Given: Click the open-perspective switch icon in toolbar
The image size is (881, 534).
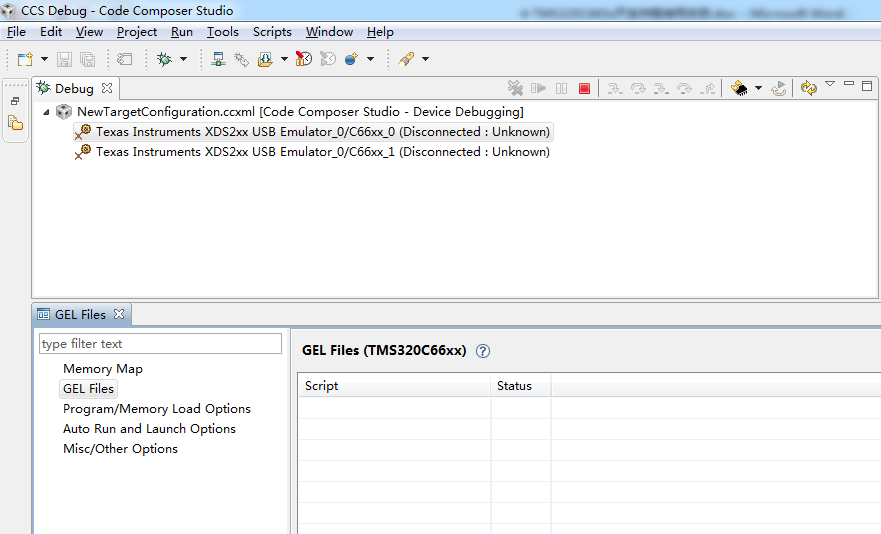Looking at the screenshot, I should (x=124, y=59).
